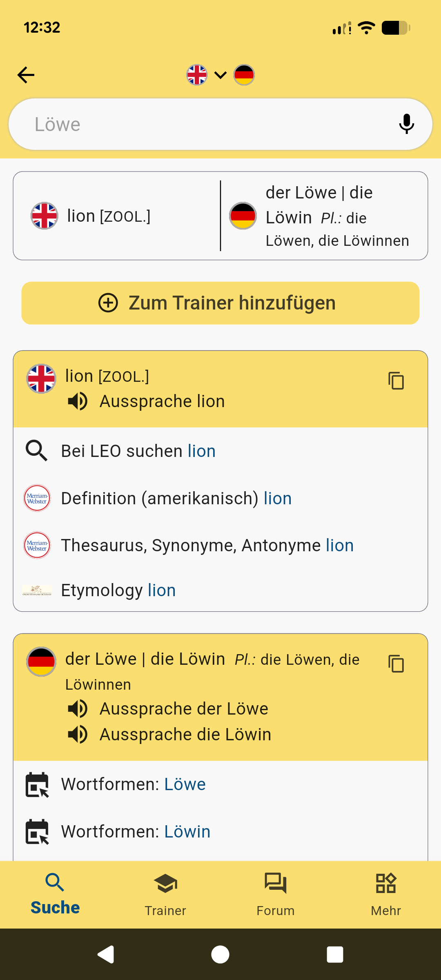This screenshot has width=441, height=980.
Task: Select the German flag target language
Action: click(x=244, y=75)
